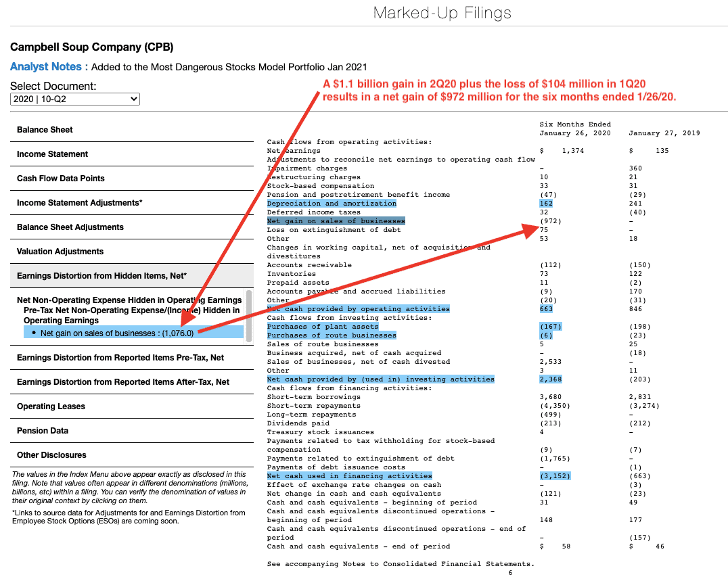The image size is (728, 585).
Task: Click the Marked-Up Filings title
Action: coord(442,13)
